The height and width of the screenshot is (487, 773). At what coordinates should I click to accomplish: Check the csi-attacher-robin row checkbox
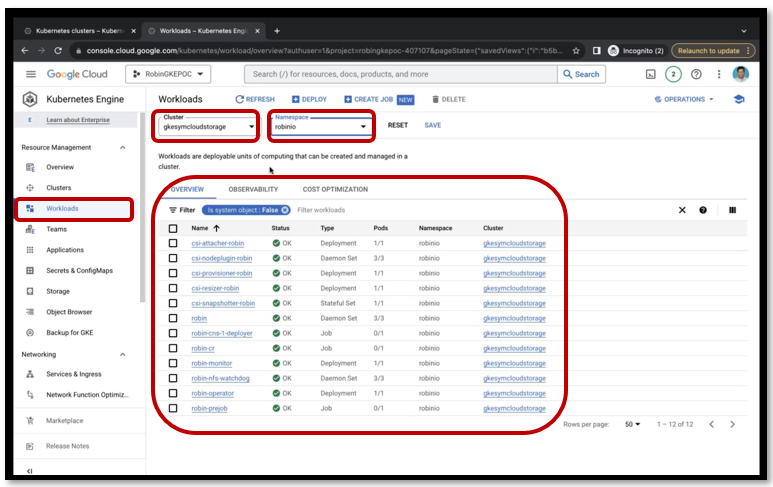[x=173, y=243]
